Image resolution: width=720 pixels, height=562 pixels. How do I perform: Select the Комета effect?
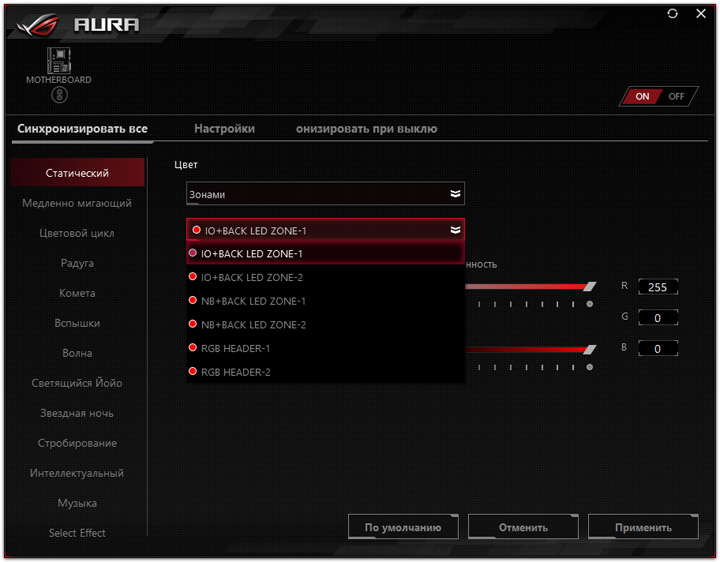[x=77, y=293]
